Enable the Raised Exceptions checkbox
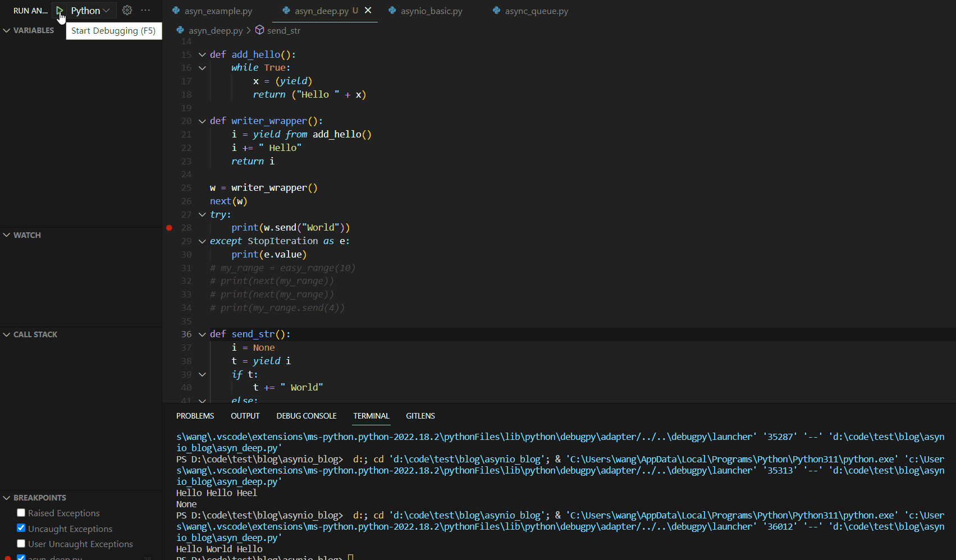 21,513
